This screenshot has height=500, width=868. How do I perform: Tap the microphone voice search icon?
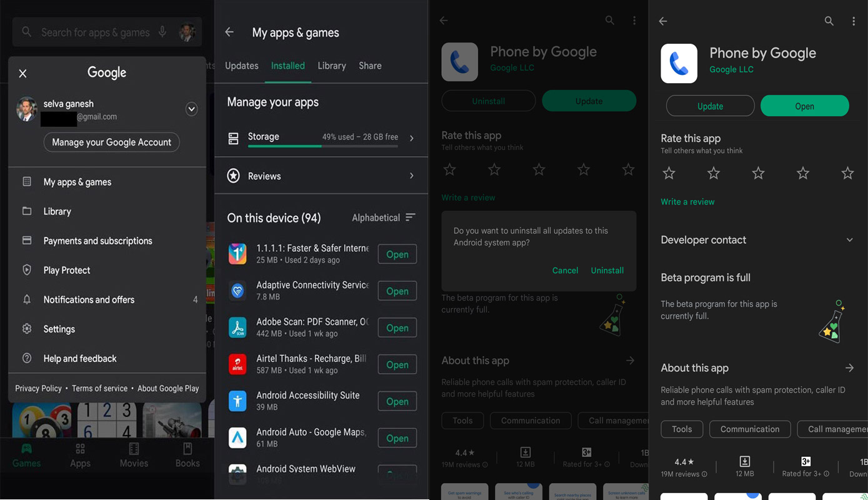click(162, 32)
